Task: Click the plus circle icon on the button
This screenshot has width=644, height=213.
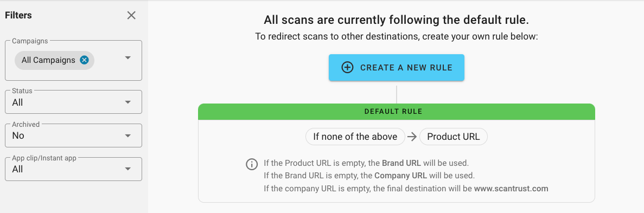Action: click(x=347, y=68)
